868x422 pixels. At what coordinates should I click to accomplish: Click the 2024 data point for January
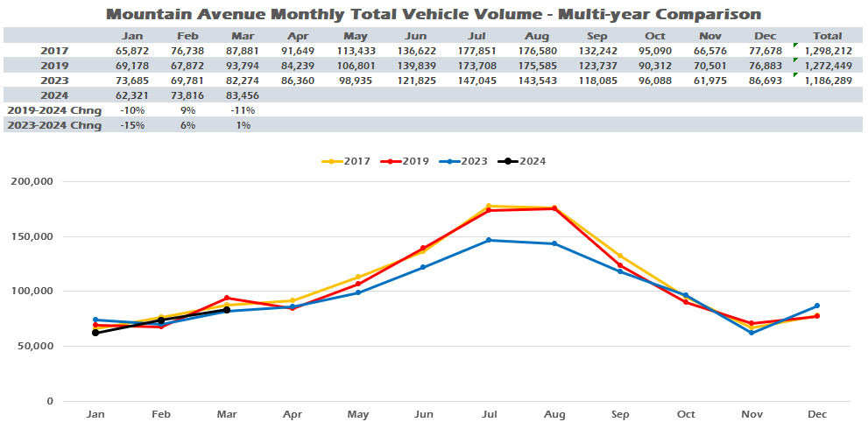(95, 333)
